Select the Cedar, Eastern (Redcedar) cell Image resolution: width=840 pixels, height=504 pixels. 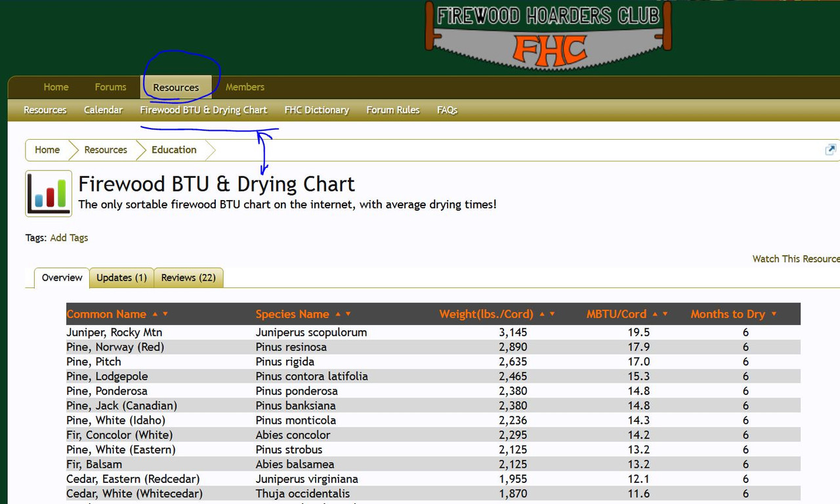pos(133,479)
